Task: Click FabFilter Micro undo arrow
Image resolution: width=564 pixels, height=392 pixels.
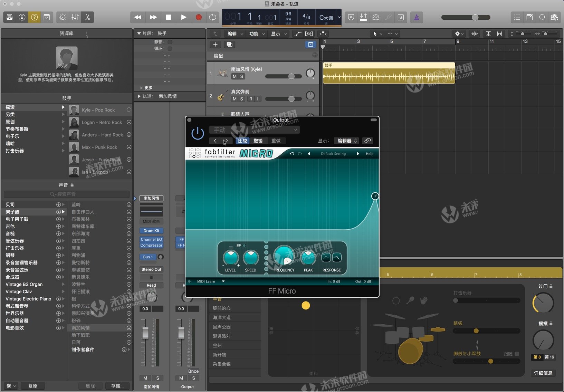Action: pyautogui.click(x=292, y=154)
